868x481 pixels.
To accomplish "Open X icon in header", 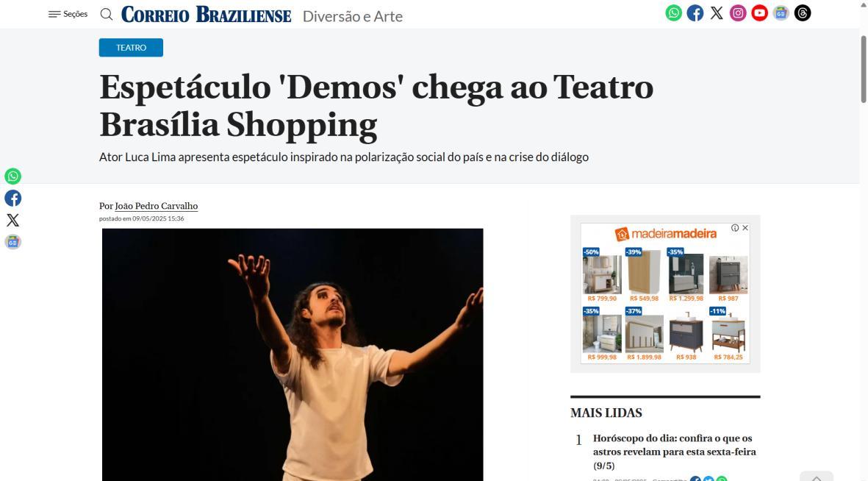I will [x=717, y=13].
